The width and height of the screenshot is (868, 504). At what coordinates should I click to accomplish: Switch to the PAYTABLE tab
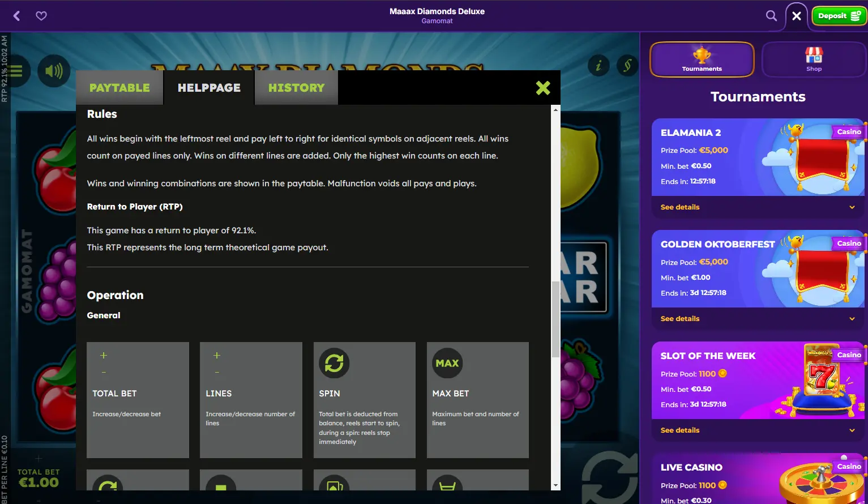(119, 88)
